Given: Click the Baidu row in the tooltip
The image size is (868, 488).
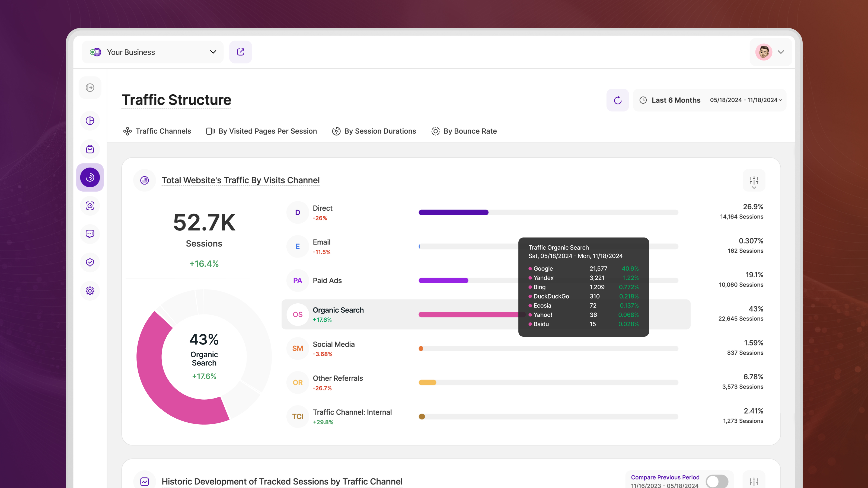Looking at the screenshot, I should pos(584,324).
